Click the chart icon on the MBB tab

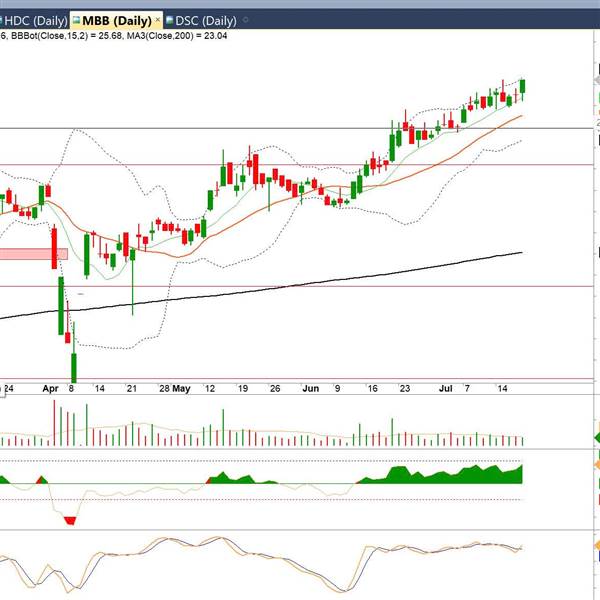pyautogui.click(x=77, y=20)
